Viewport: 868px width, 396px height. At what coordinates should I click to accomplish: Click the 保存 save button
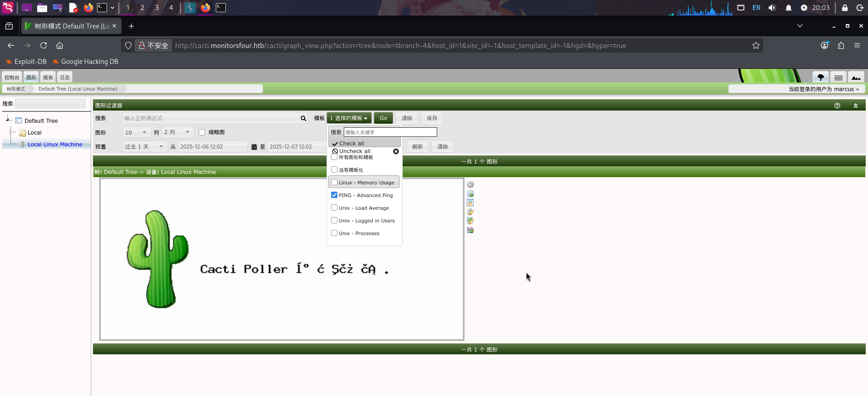[432, 118]
